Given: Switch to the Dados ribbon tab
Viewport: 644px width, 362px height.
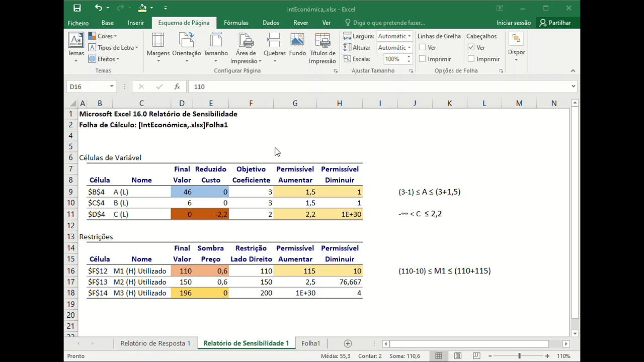Looking at the screenshot, I should pyautogui.click(x=271, y=23).
